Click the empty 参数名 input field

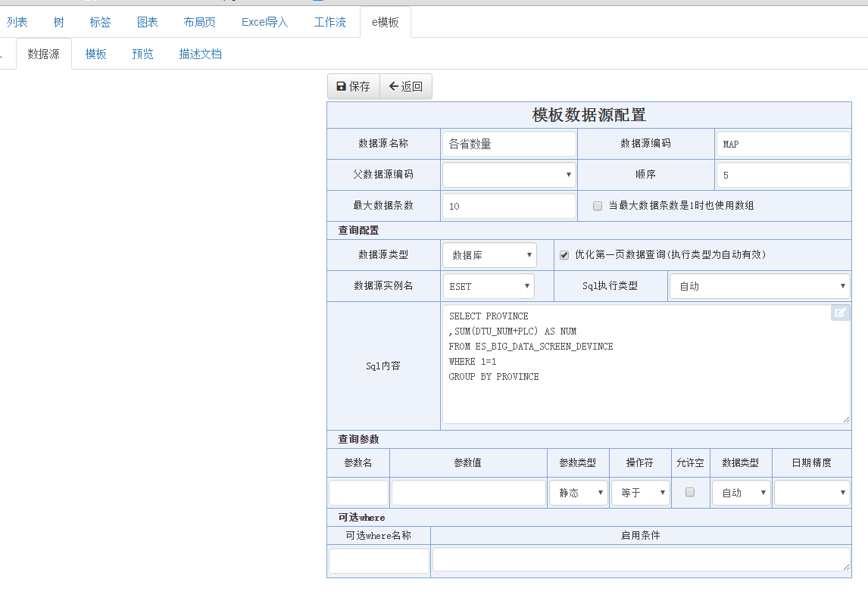(359, 493)
